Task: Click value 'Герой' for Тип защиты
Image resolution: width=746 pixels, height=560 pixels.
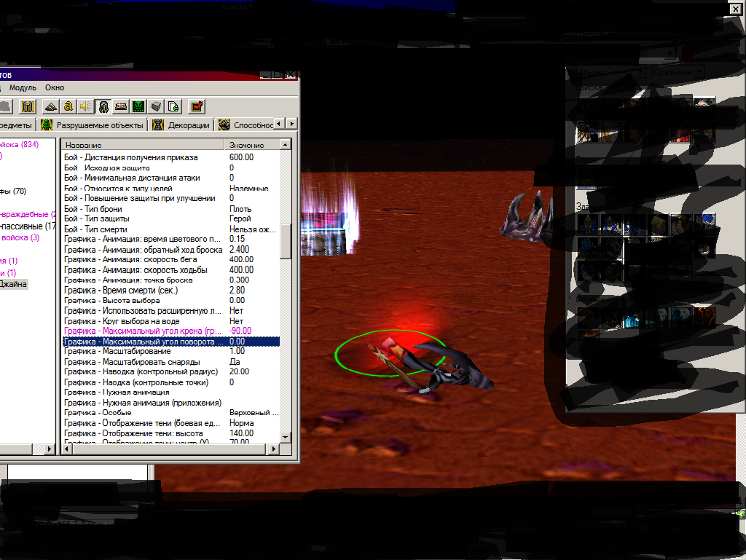Action: 240,218
